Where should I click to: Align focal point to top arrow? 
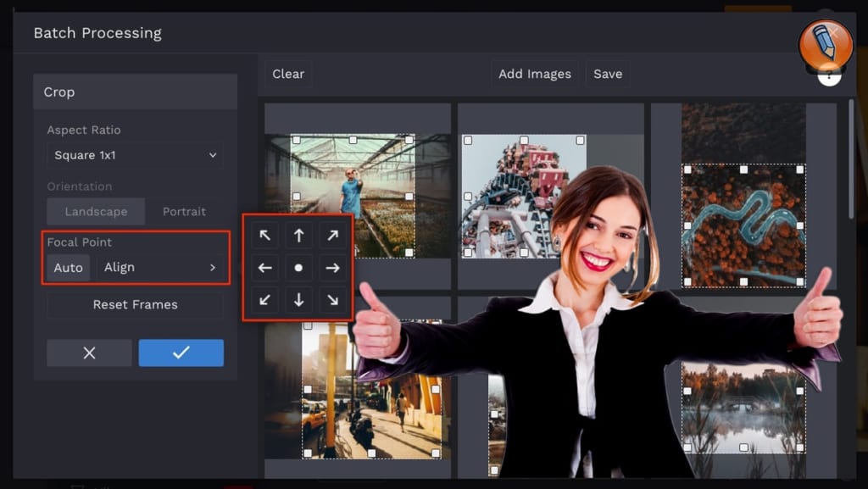[299, 236]
